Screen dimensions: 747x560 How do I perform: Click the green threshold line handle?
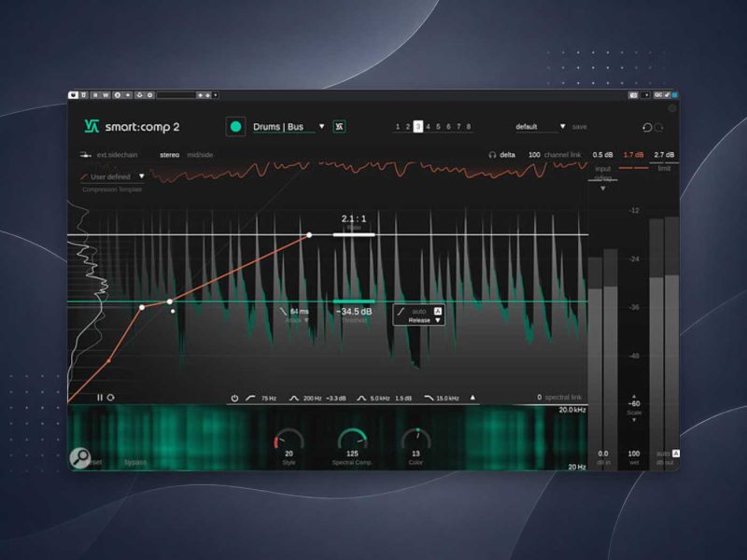click(354, 301)
